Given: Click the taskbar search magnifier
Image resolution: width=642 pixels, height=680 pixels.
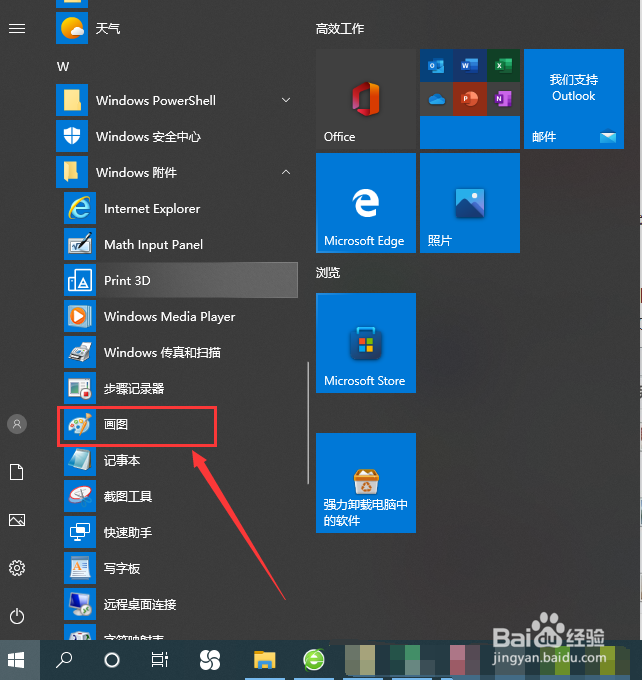Looking at the screenshot, I should pos(64,660).
